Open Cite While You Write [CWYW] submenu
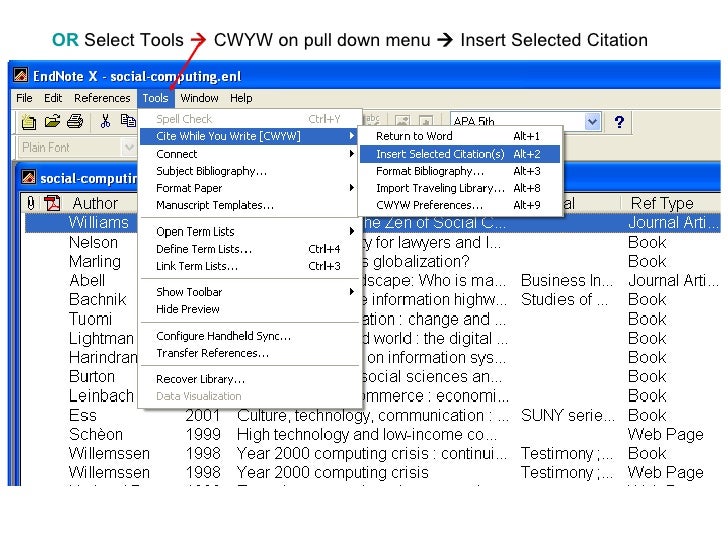728x546 pixels. tap(250, 136)
